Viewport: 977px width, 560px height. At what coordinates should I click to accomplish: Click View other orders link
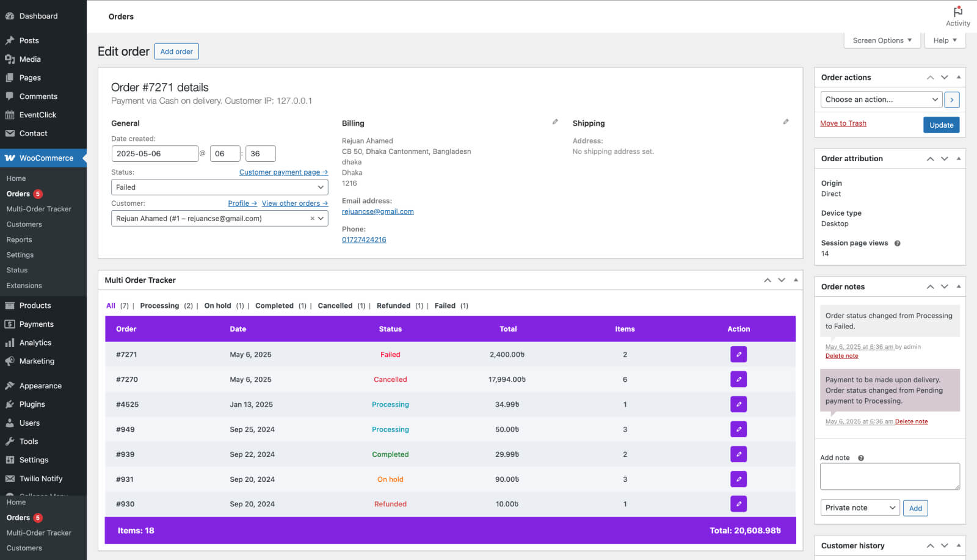tap(295, 203)
